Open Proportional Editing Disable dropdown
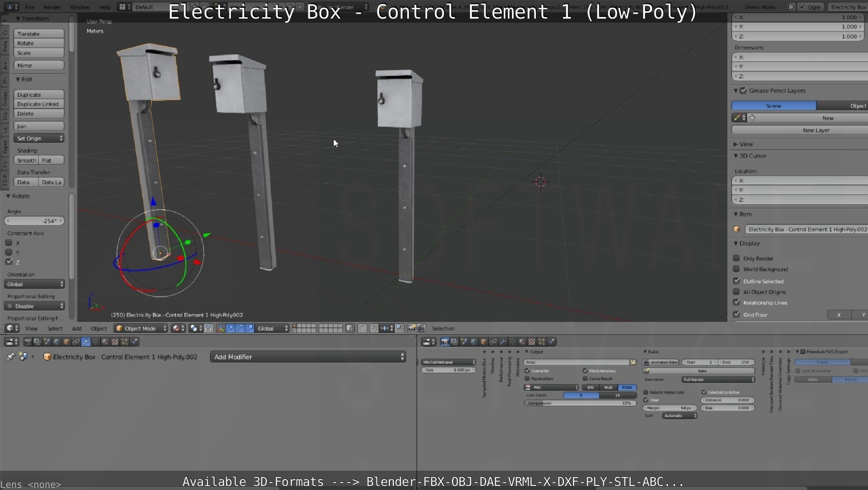The height and width of the screenshot is (490, 868). [34, 306]
